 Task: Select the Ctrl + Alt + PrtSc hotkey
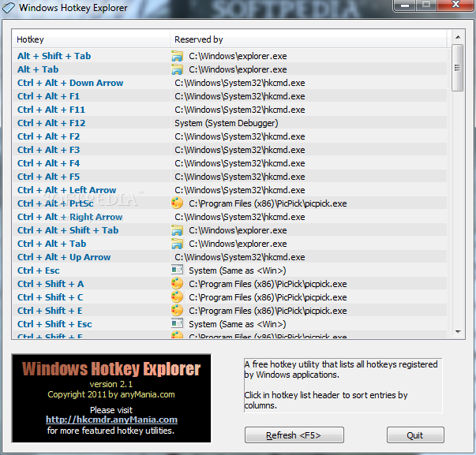[55, 203]
